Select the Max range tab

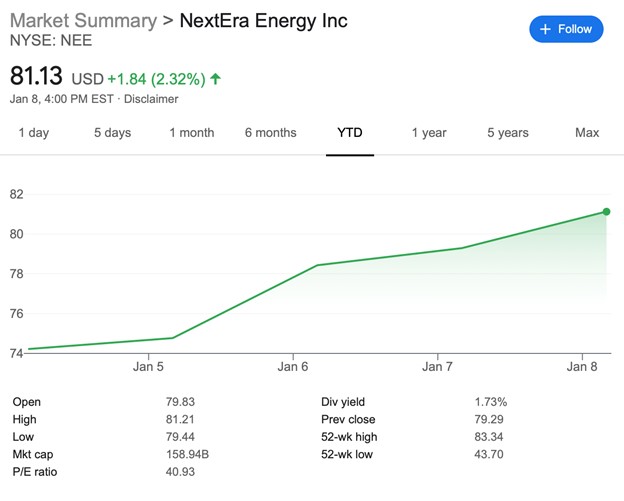[x=587, y=133]
